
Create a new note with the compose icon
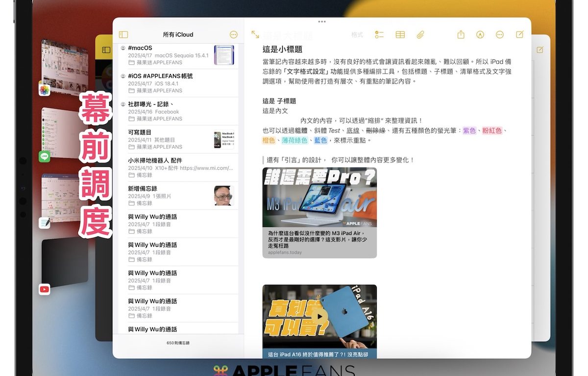pos(520,35)
